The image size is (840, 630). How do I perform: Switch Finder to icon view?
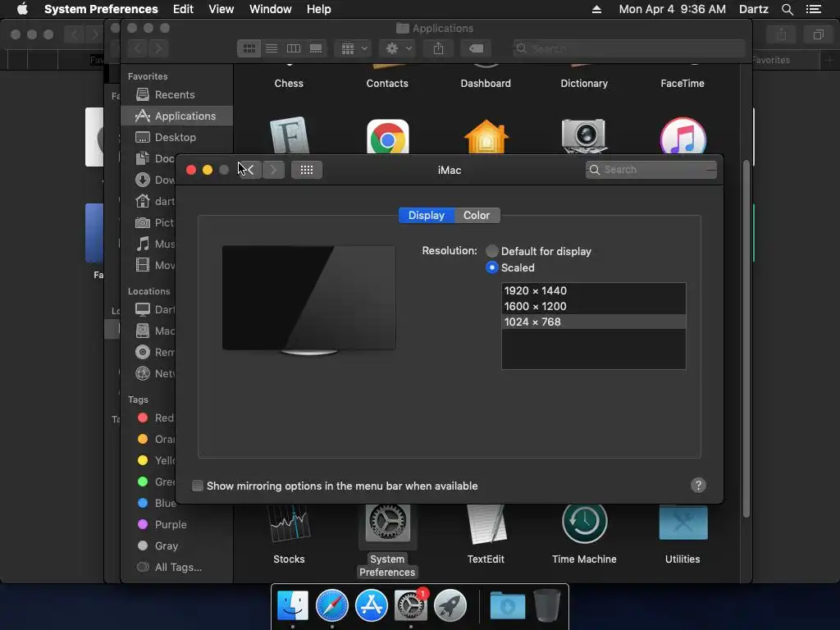pos(249,48)
